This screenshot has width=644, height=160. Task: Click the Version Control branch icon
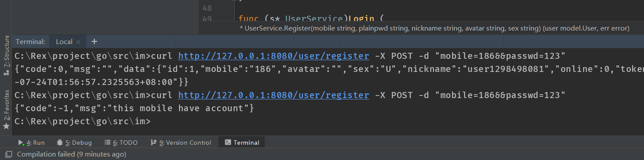[153, 143]
